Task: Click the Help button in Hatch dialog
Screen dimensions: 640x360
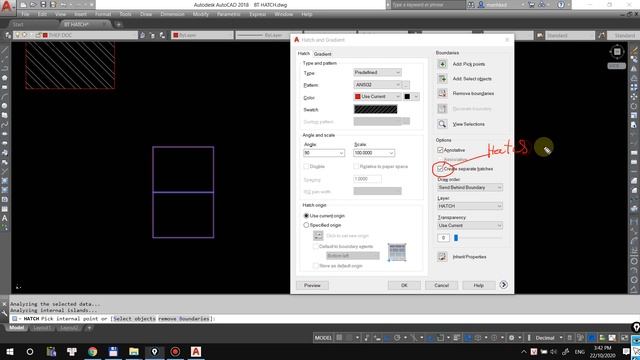Action: click(479, 285)
